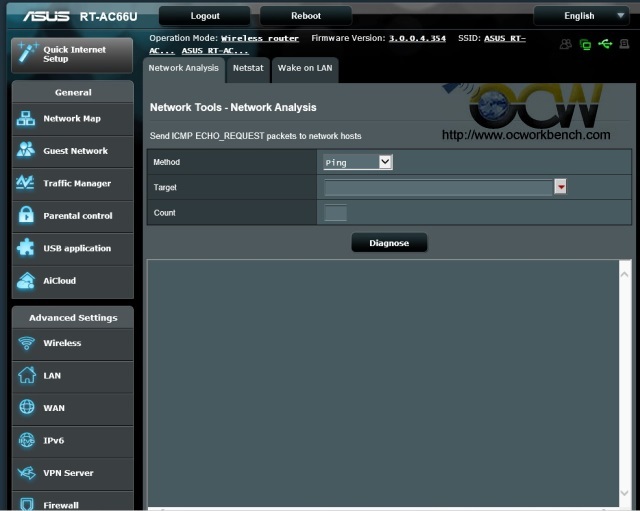Click the USB application puzzle icon
The width and height of the screenshot is (640, 511).
click(25, 247)
